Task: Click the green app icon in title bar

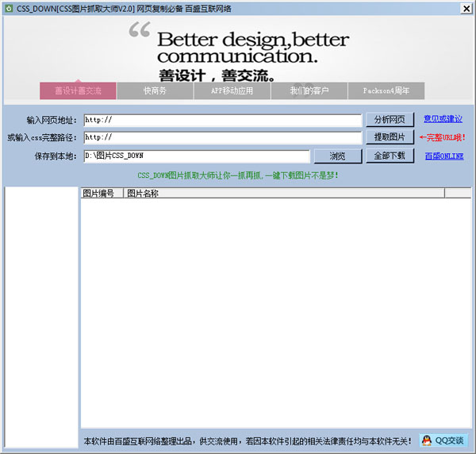Action: point(9,8)
